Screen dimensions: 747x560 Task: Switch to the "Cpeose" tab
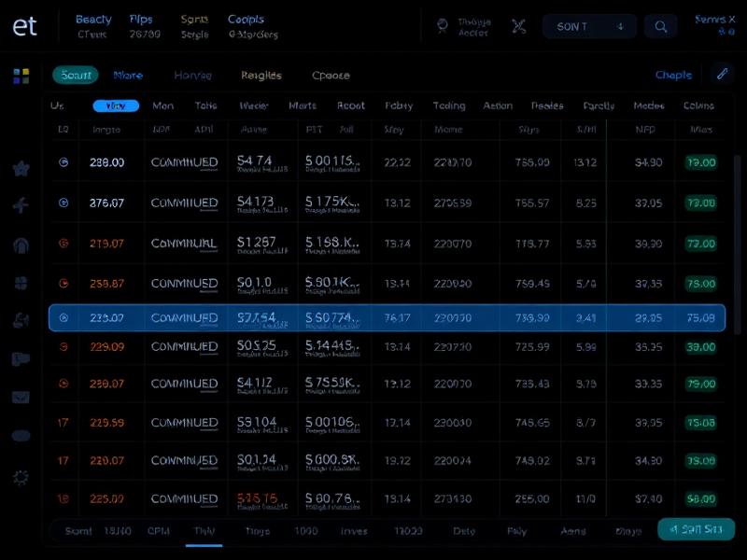(331, 76)
